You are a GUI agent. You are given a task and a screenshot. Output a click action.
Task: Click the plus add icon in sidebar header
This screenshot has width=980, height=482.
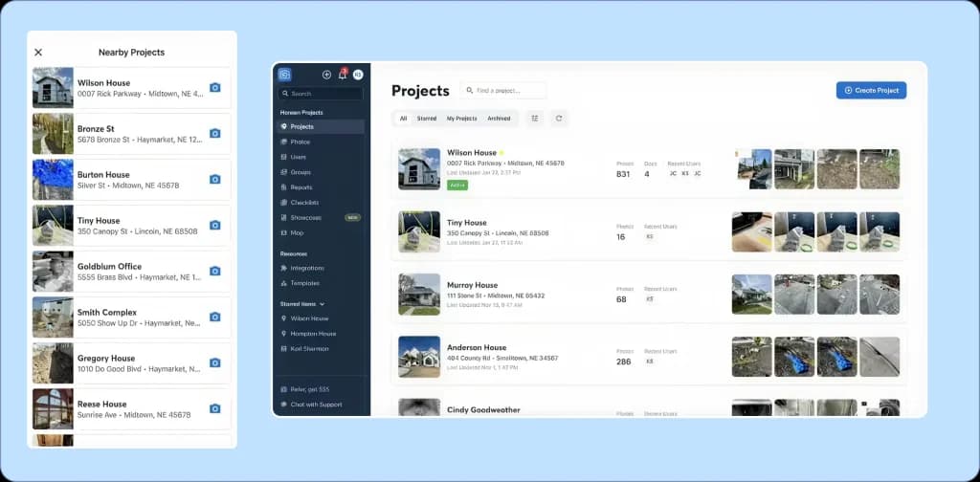(x=326, y=75)
